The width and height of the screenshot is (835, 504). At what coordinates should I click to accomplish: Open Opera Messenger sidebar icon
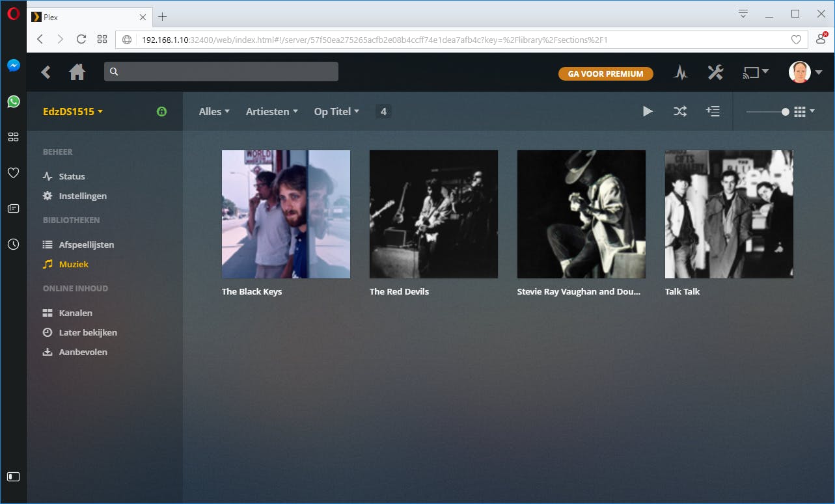(13, 66)
